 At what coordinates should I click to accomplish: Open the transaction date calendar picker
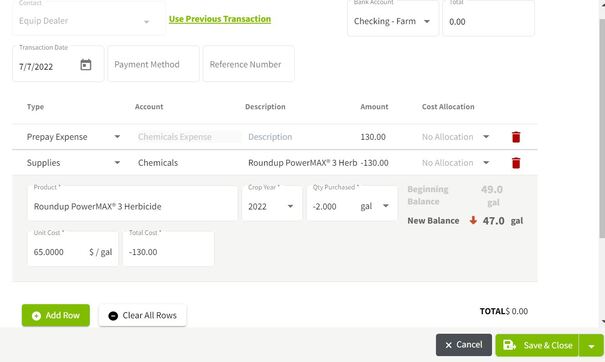click(x=86, y=65)
